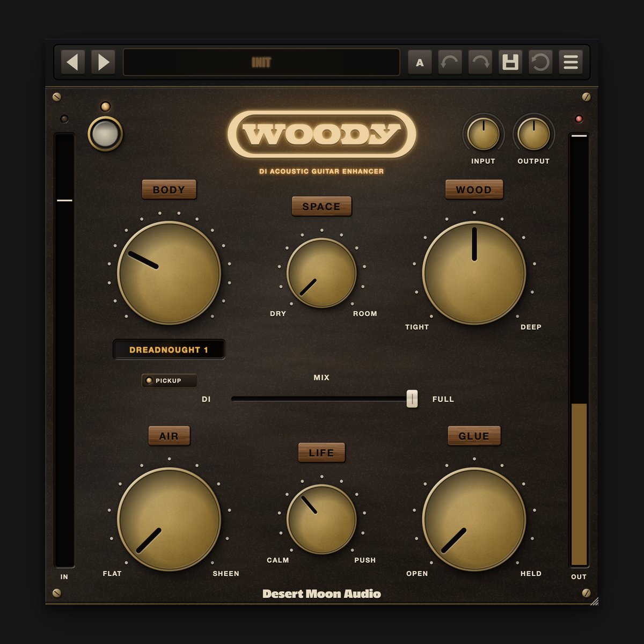Open the DREADNOUGHT 1 body selector

coord(169,349)
